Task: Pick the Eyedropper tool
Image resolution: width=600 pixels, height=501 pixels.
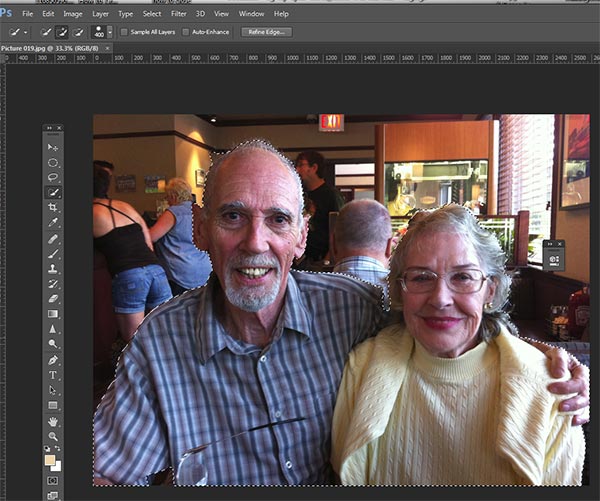Action: click(x=53, y=222)
